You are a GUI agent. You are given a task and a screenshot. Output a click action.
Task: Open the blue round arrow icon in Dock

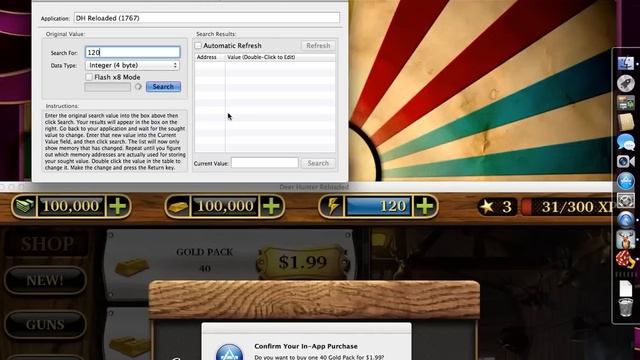coord(626,220)
